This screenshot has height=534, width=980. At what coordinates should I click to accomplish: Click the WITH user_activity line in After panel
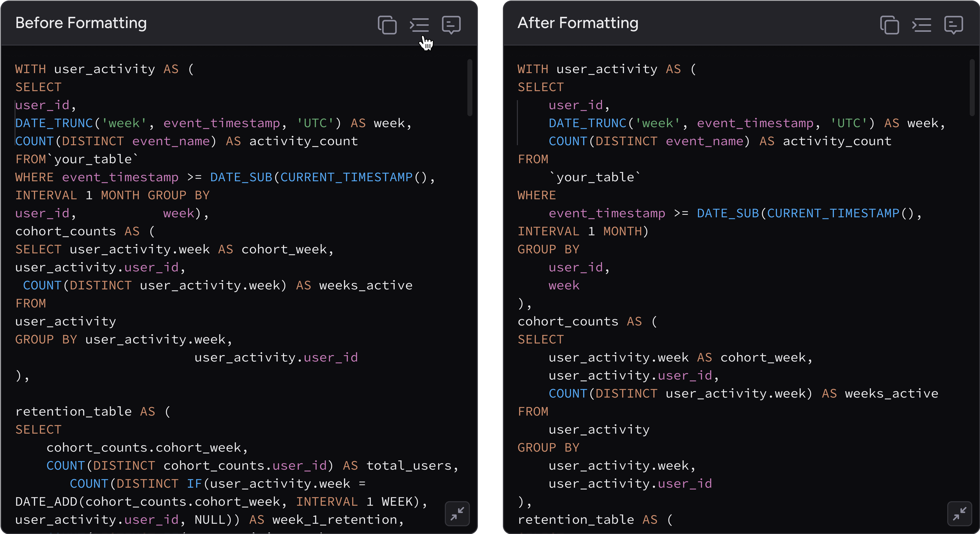click(606, 69)
